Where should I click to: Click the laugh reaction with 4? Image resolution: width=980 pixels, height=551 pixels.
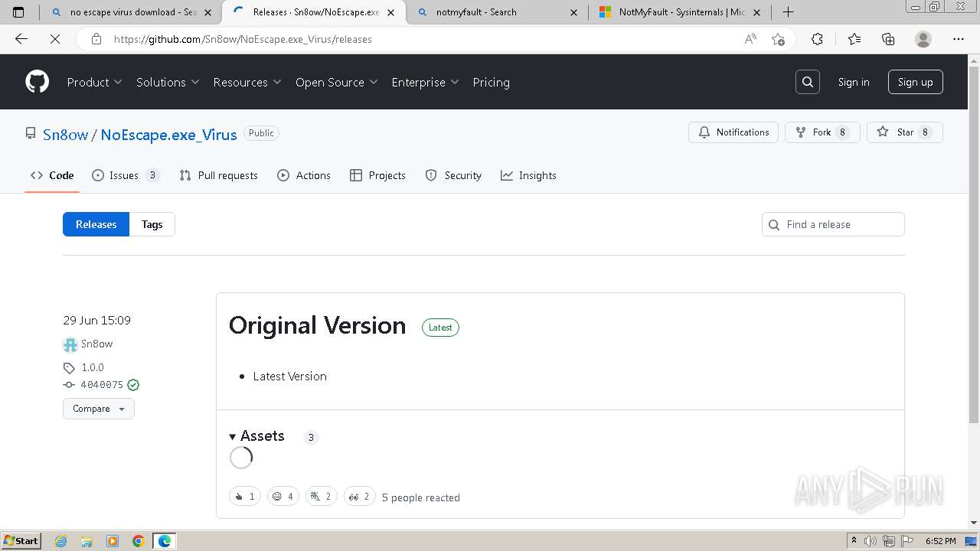pos(283,497)
